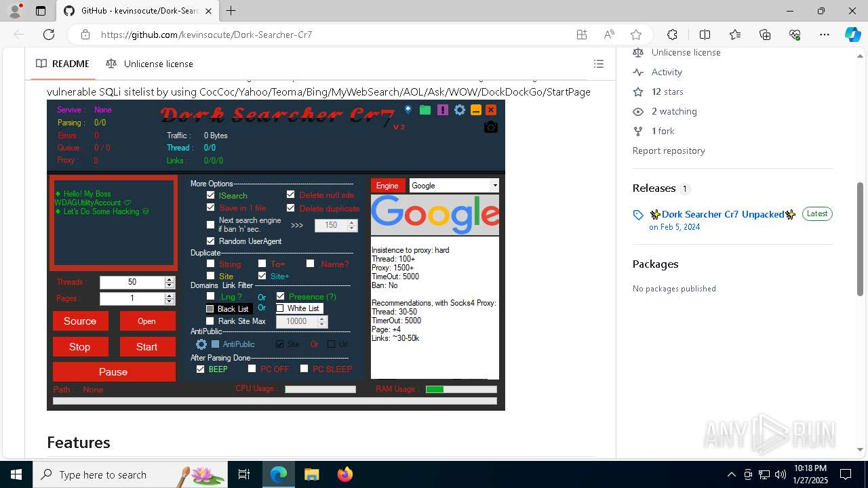The width and height of the screenshot is (868, 488).
Task: Add this page to favorites star
Action: click(636, 35)
